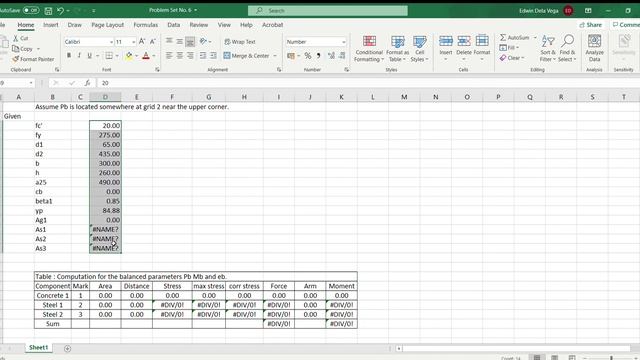Increase font size with larger A icon
The image size is (640, 360).
(x=142, y=42)
